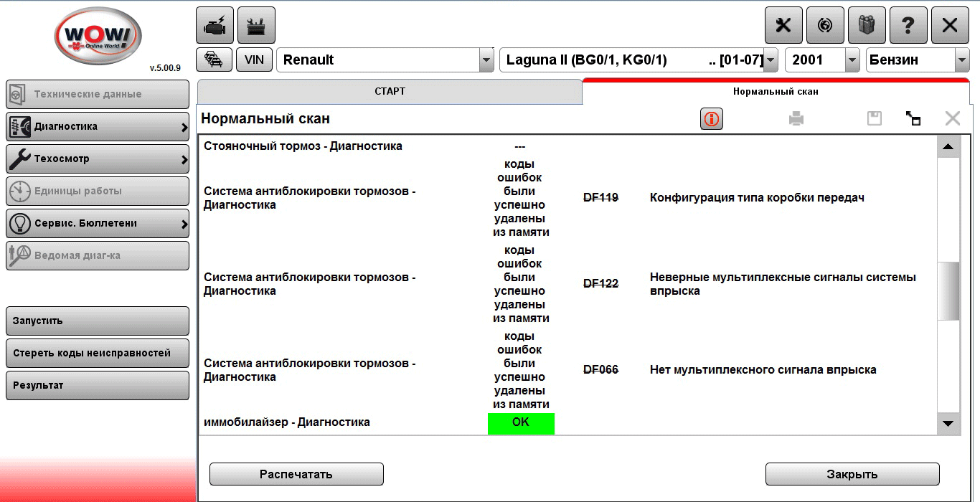Open the Результат button
This screenshot has height=502, width=980.
point(98,386)
